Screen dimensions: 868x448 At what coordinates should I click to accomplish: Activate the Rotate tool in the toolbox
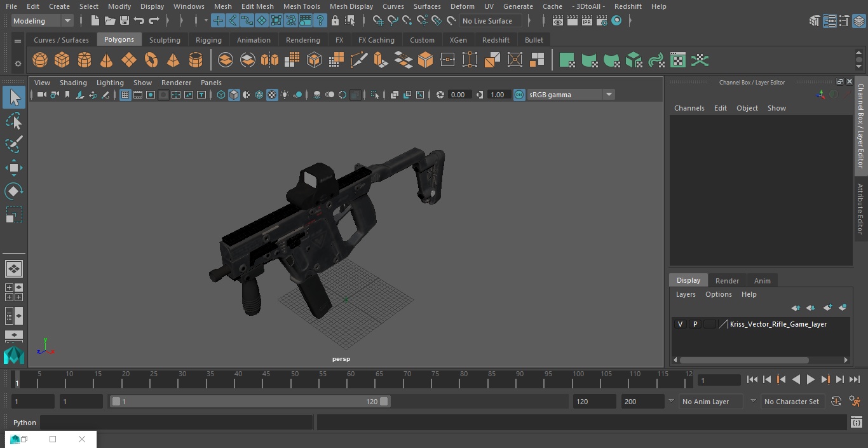[14, 191]
